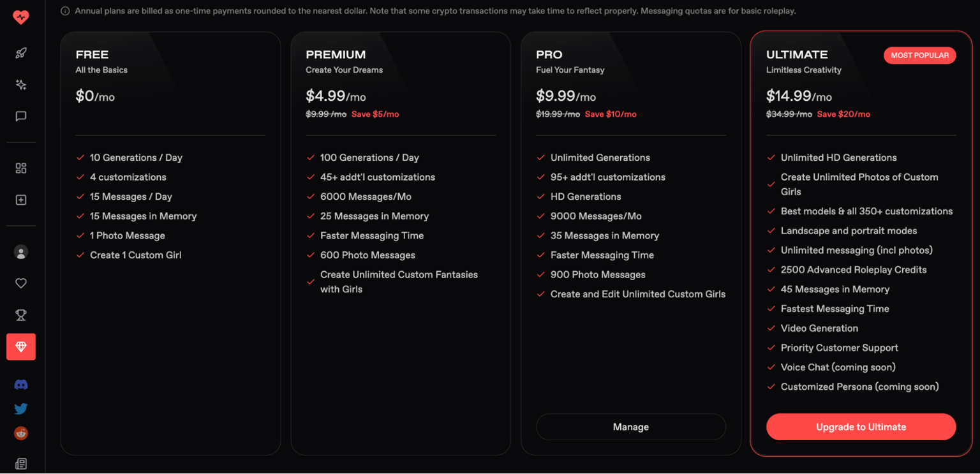
Task: Click the FREE plan card heading
Action: click(x=92, y=55)
